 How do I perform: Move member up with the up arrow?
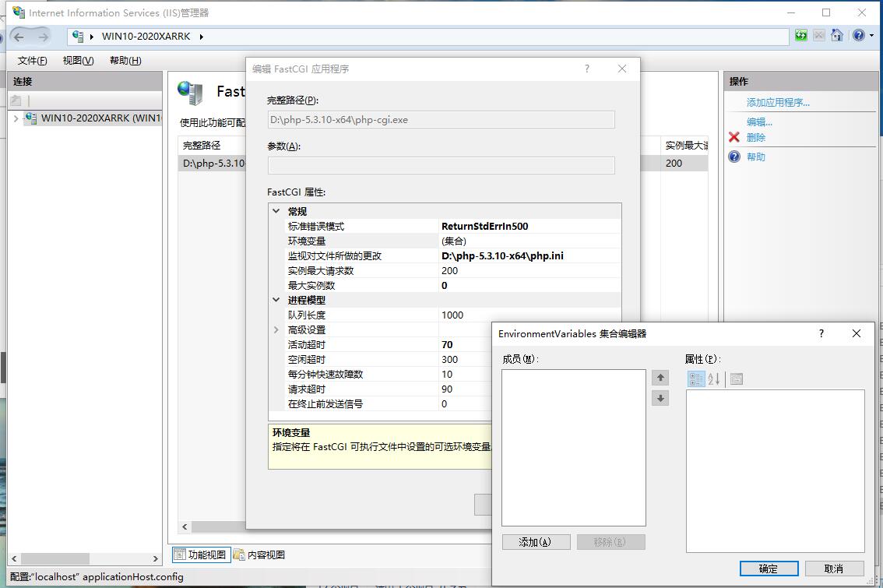coord(660,378)
